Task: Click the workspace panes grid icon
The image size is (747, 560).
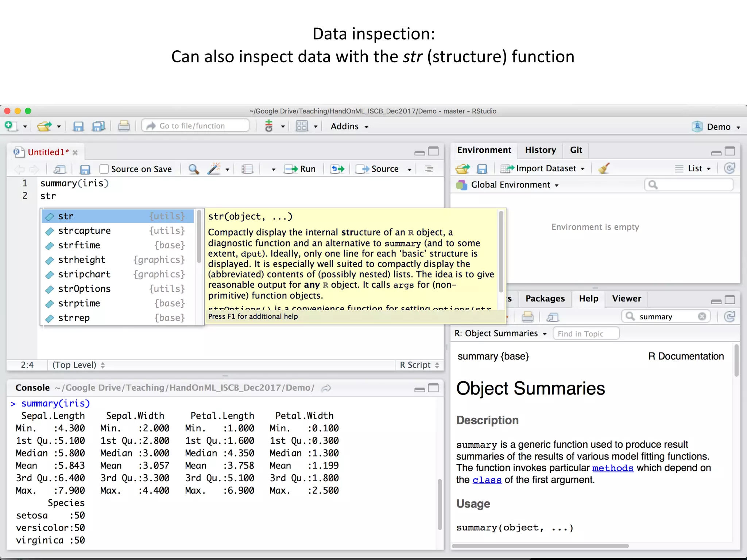Action: pos(302,126)
